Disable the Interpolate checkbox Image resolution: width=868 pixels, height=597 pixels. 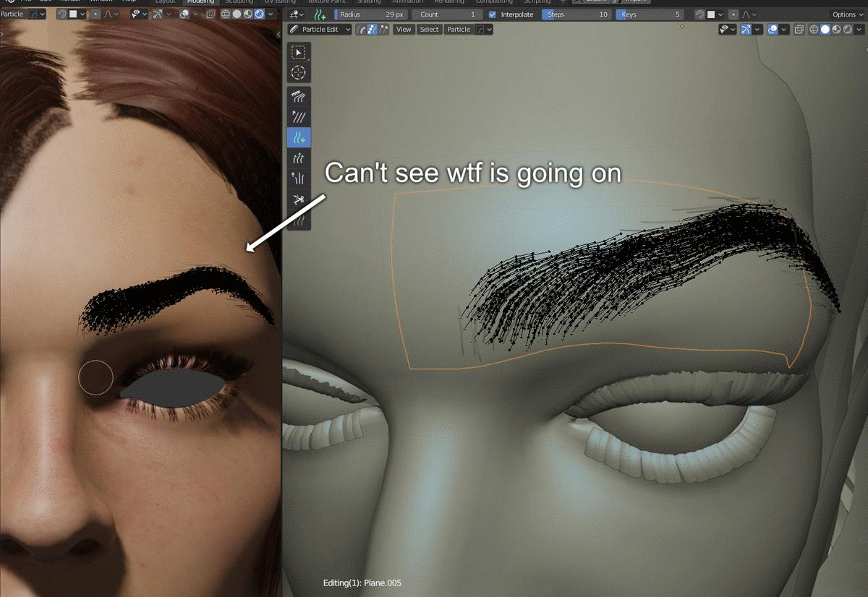(x=493, y=14)
